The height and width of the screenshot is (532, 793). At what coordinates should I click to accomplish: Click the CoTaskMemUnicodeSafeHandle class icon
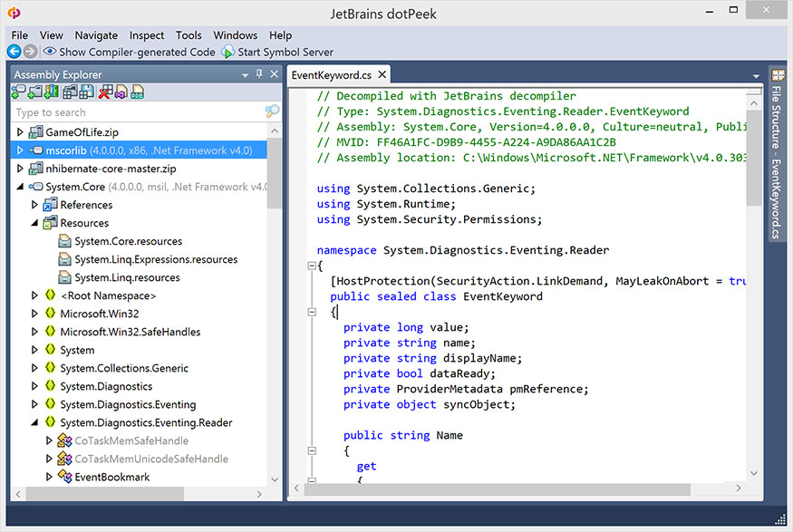[64, 459]
